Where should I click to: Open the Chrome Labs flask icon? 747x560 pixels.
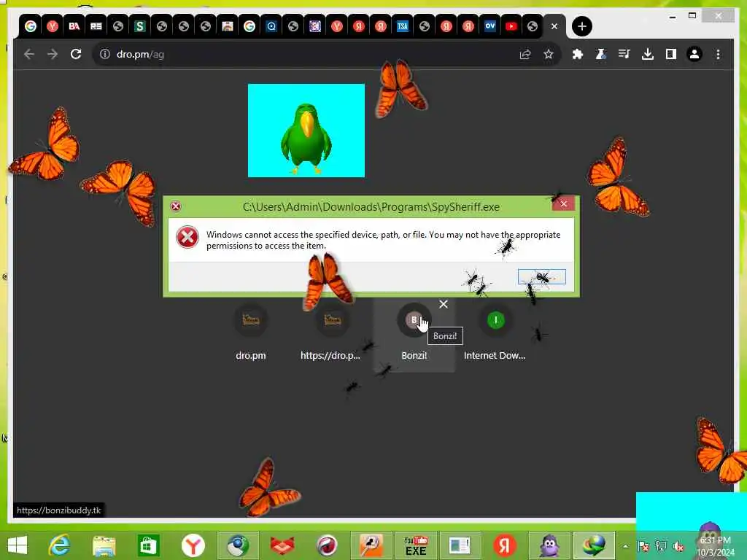tap(601, 54)
